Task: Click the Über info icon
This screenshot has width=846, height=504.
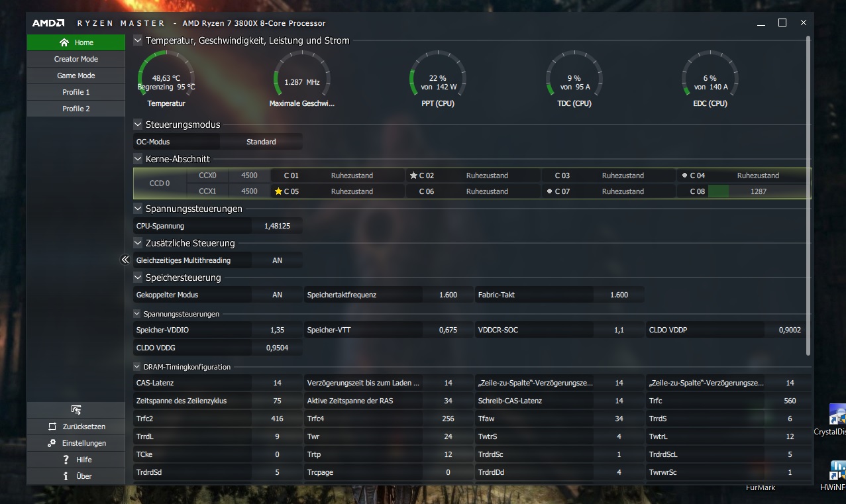Action: point(66,476)
